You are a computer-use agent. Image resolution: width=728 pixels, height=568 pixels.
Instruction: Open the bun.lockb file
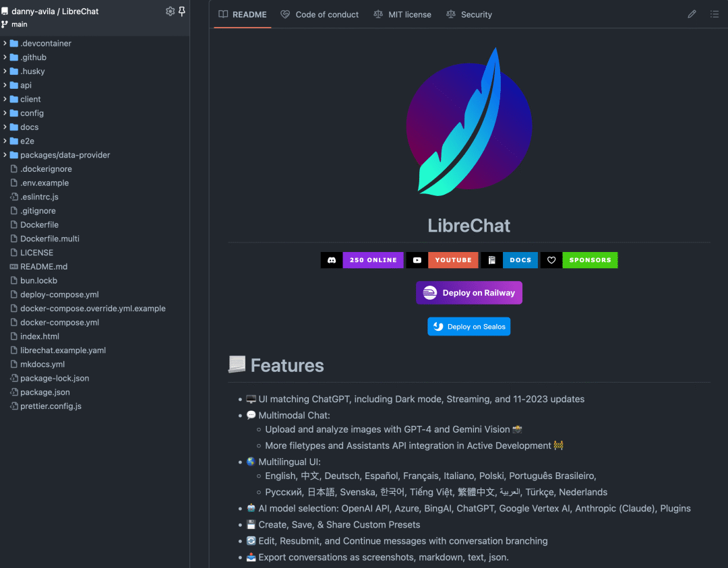tap(38, 280)
